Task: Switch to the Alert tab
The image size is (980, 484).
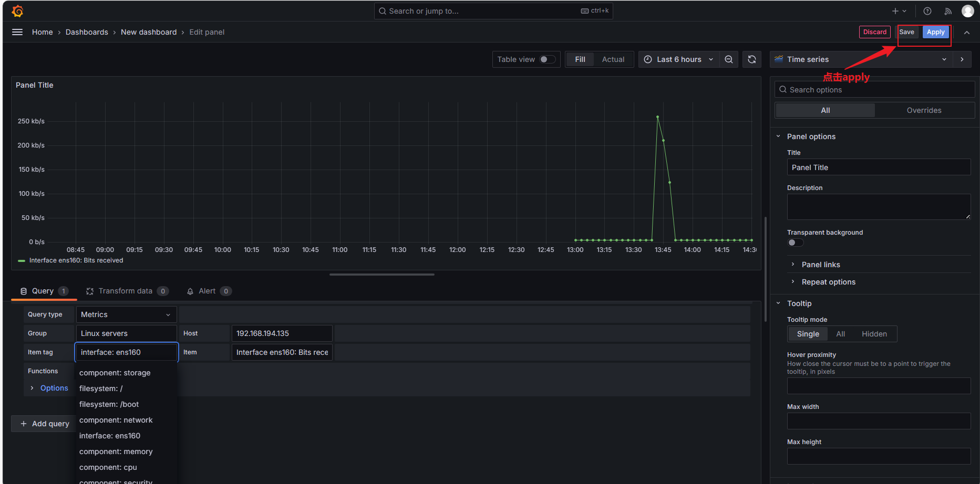Action: pos(209,291)
